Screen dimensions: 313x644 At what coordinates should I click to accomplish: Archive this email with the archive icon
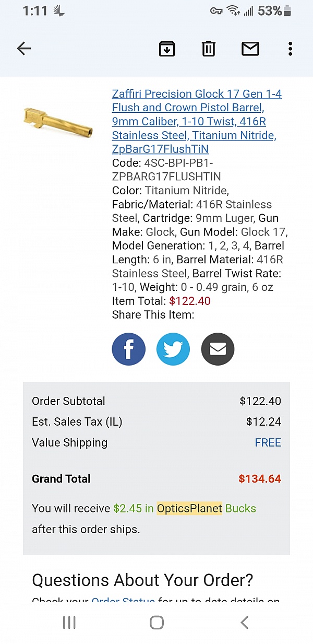coord(167,49)
